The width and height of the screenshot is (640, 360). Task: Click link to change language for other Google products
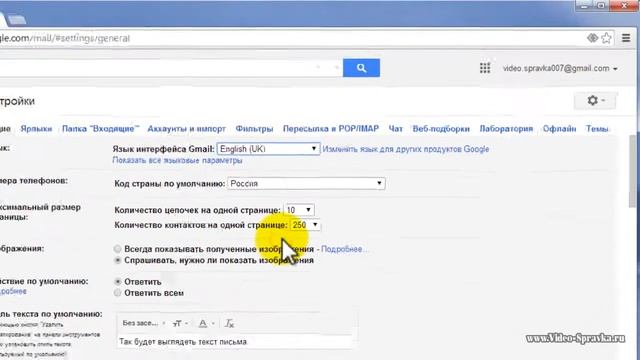click(406, 149)
